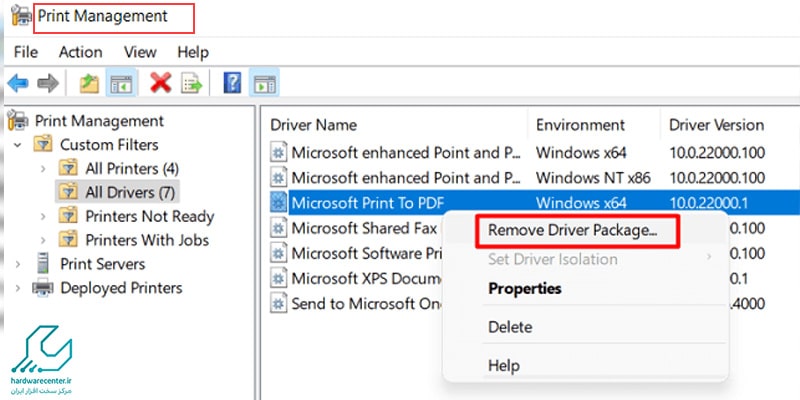Open the File menu
The image size is (800, 400).
26,52
